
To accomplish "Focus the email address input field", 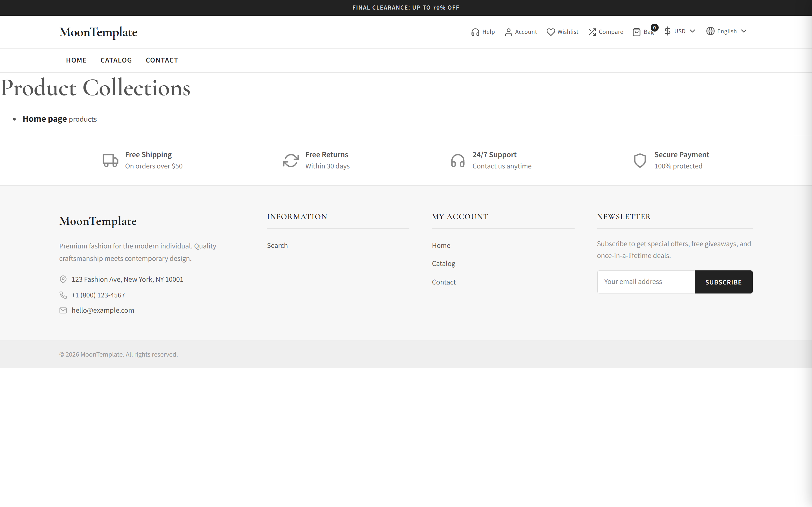I will [646, 282].
